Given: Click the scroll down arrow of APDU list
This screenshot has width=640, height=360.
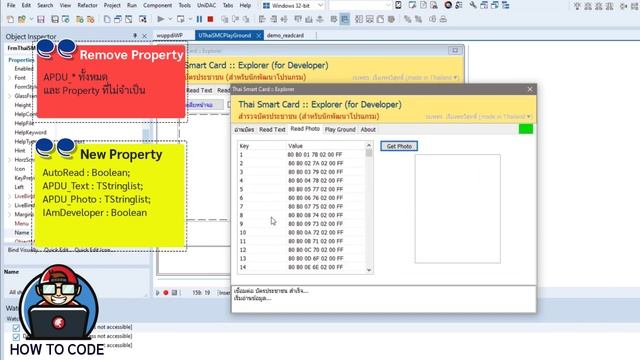Looking at the screenshot, I should point(369,270).
